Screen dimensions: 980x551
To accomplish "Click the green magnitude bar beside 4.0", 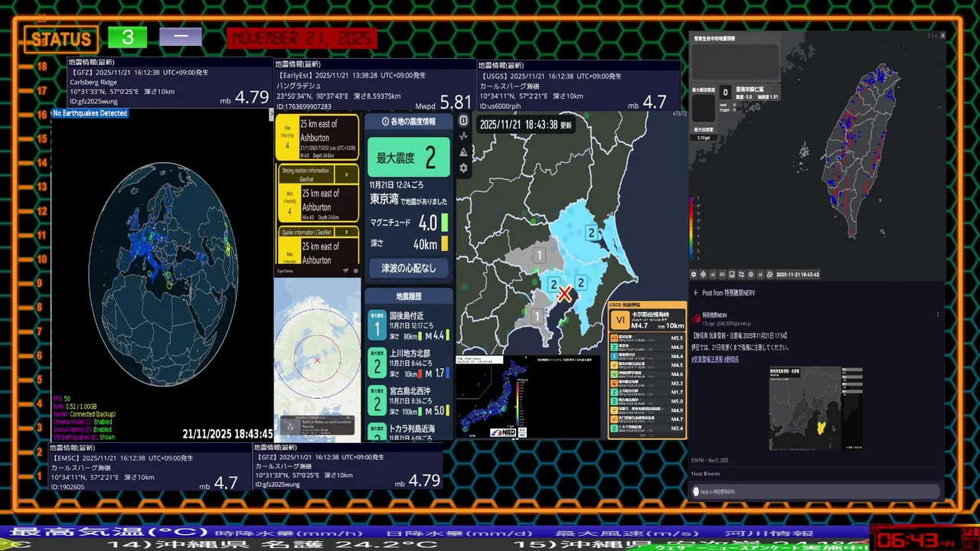I will (x=444, y=223).
